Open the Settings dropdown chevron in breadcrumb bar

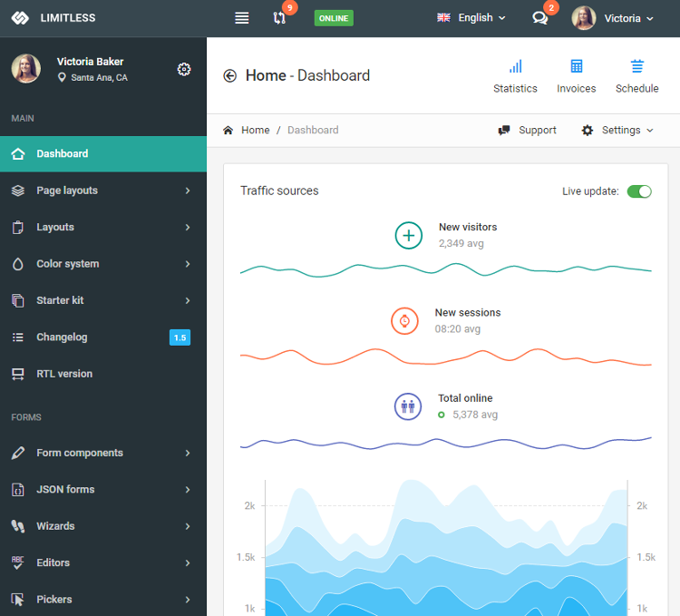point(650,130)
